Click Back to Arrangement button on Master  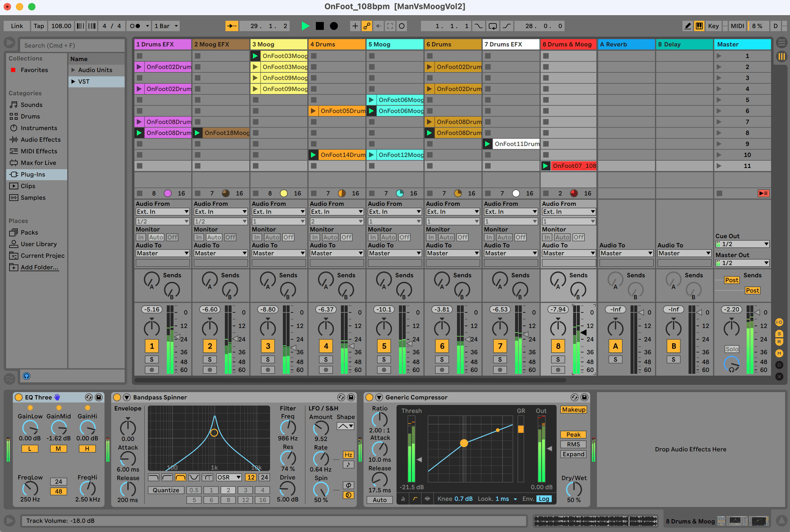[763, 194]
